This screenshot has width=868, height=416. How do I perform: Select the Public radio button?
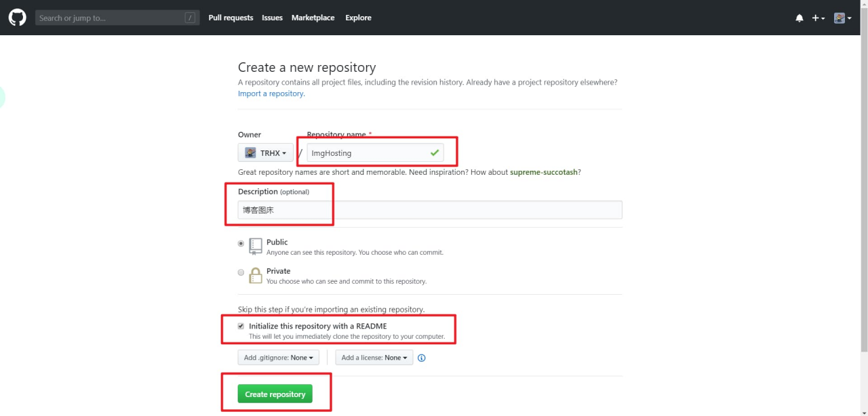pyautogui.click(x=241, y=243)
